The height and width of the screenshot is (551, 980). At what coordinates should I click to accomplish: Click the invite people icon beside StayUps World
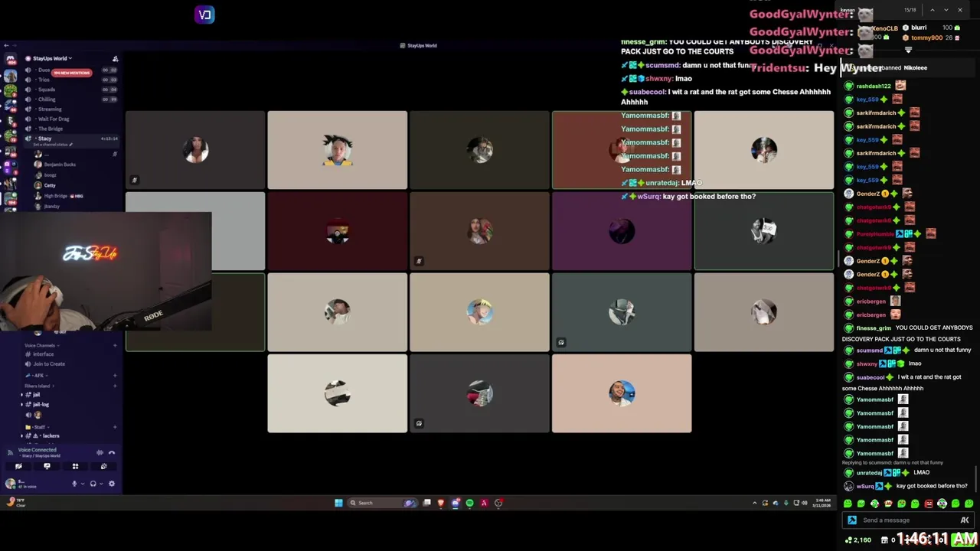tap(115, 59)
